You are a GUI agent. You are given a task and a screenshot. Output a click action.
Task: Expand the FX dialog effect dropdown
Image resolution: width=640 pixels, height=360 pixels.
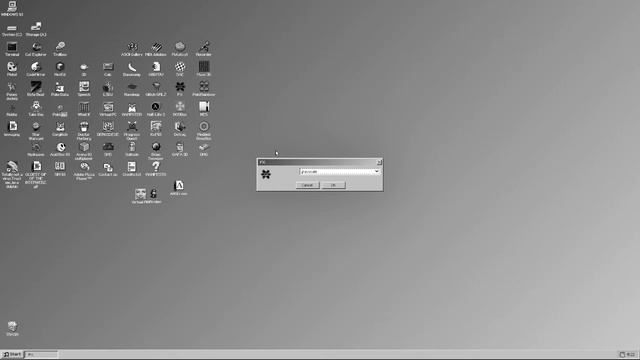point(376,172)
